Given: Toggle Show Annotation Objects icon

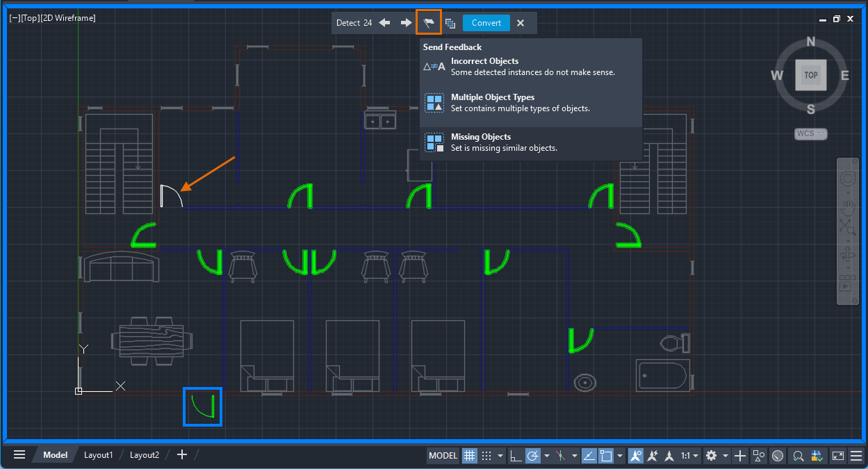Looking at the screenshot, I should [635, 456].
